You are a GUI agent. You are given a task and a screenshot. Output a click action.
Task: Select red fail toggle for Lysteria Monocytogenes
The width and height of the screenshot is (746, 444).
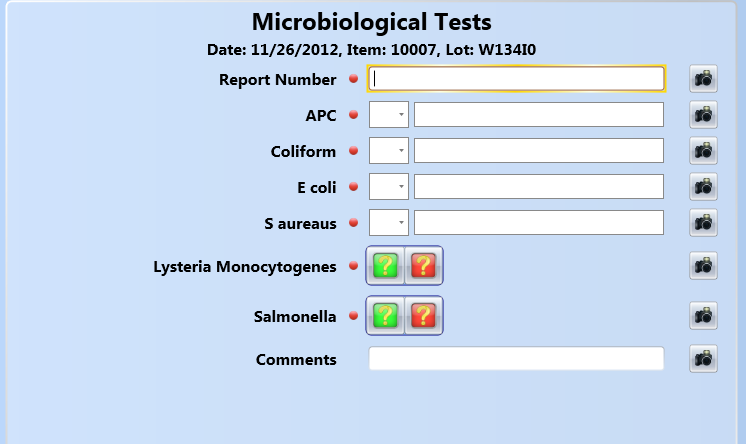coord(423,266)
